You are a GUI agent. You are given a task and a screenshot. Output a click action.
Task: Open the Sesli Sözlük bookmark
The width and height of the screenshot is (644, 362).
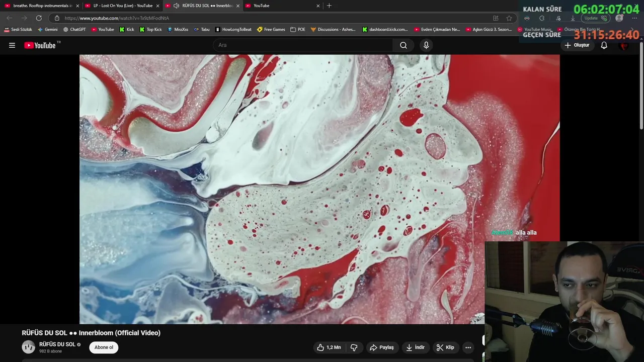(18, 30)
